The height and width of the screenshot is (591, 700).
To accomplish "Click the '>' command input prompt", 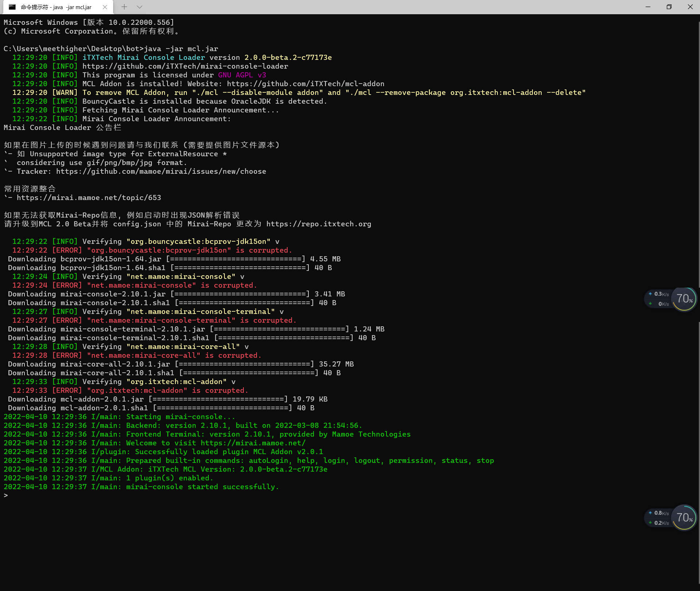I will pyautogui.click(x=5, y=495).
